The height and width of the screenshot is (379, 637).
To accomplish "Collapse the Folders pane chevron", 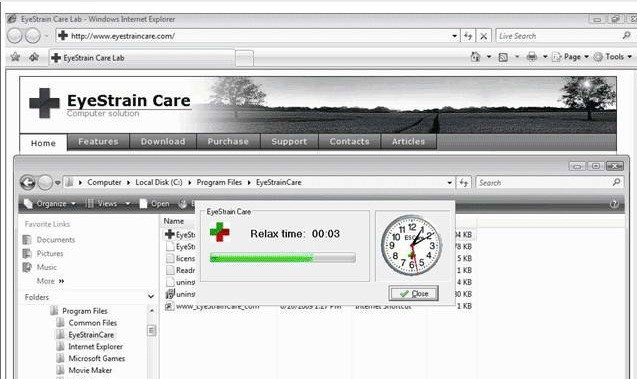I will click(151, 297).
